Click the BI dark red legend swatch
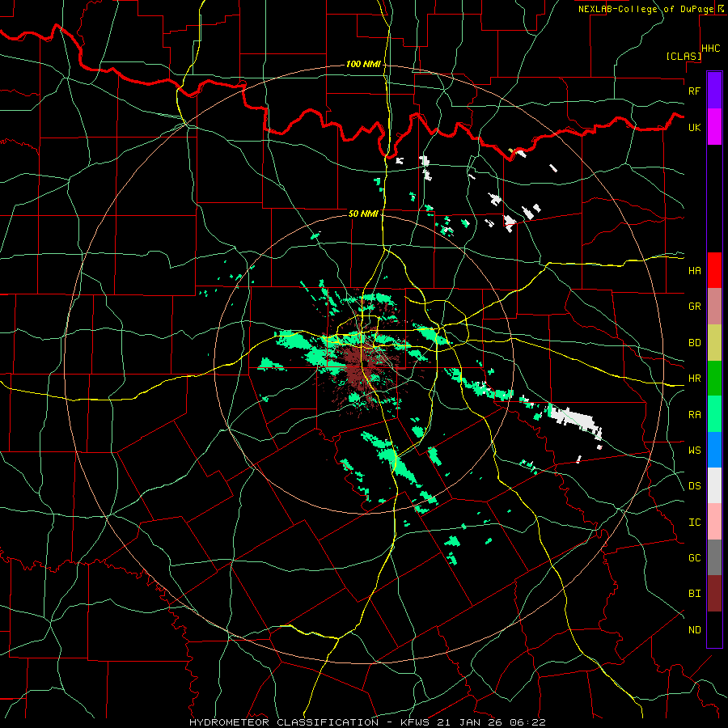The image size is (728, 728). [714, 594]
